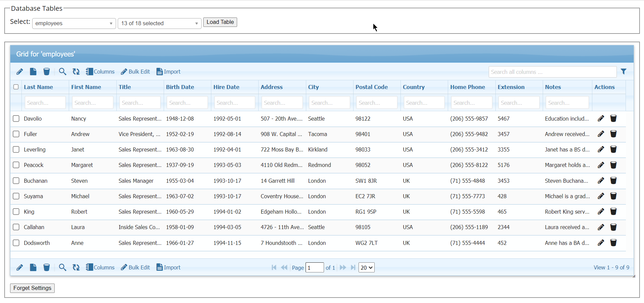Sort by the Last Name column header
Image resolution: width=644 pixels, height=303 pixels.
coord(39,87)
